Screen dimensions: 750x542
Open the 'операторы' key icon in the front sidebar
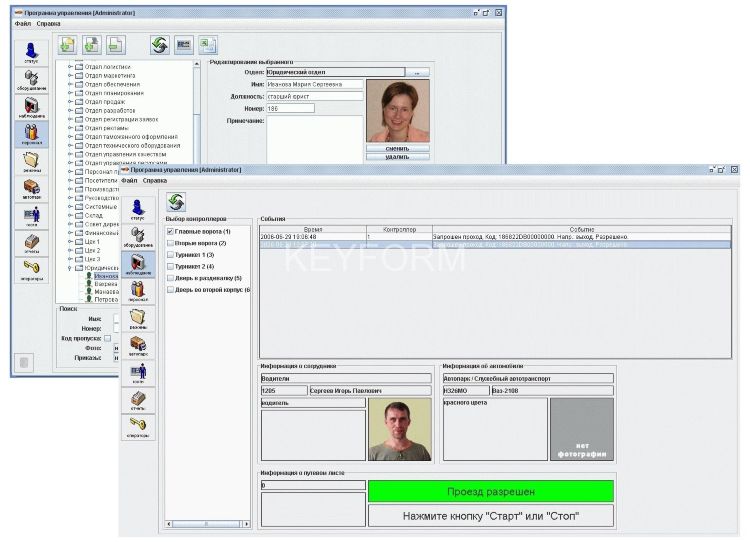click(138, 427)
